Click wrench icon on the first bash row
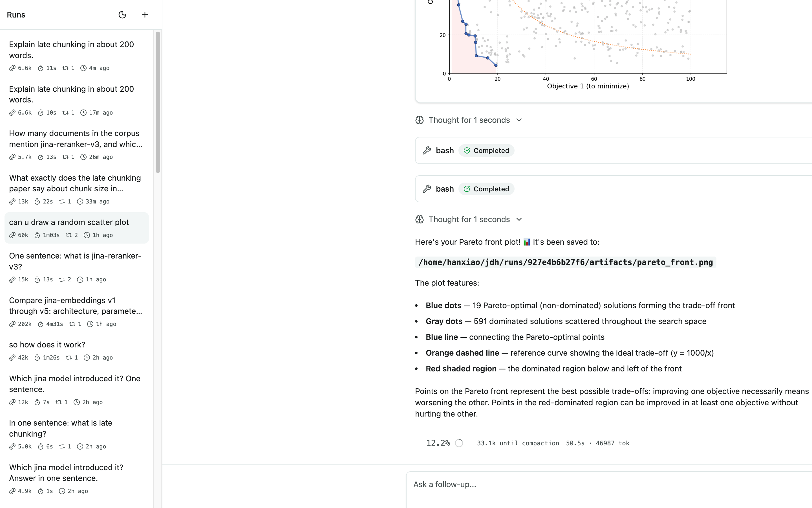The height and width of the screenshot is (508, 812). pos(427,150)
